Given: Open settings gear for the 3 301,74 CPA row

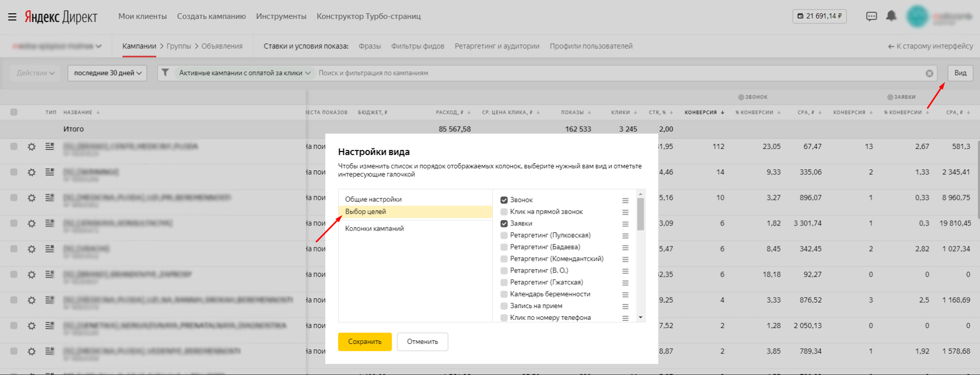Looking at the screenshot, I should pyautogui.click(x=32, y=223).
